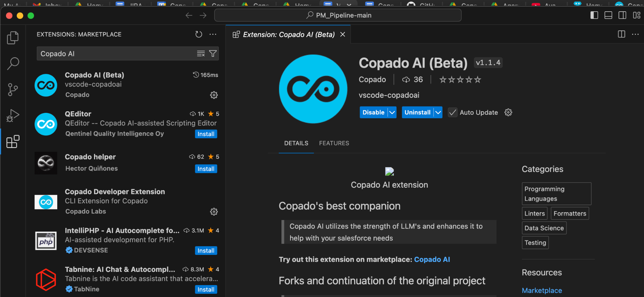Open the Explorer view in activity bar
The height and width of the screenshot is (297, 644).
pos(13,38)
